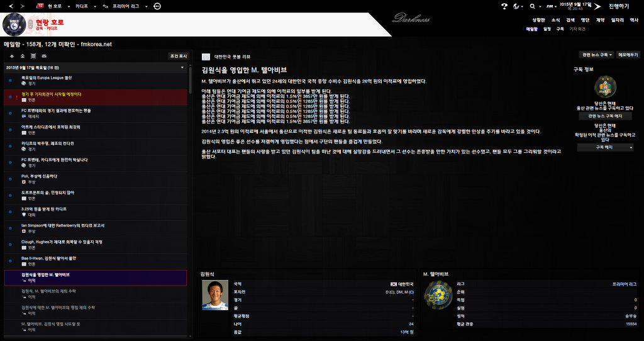Open message about Clough, Hughes recovery
Image resolution: width=644 pixels, height=341 pixels.
96,245
